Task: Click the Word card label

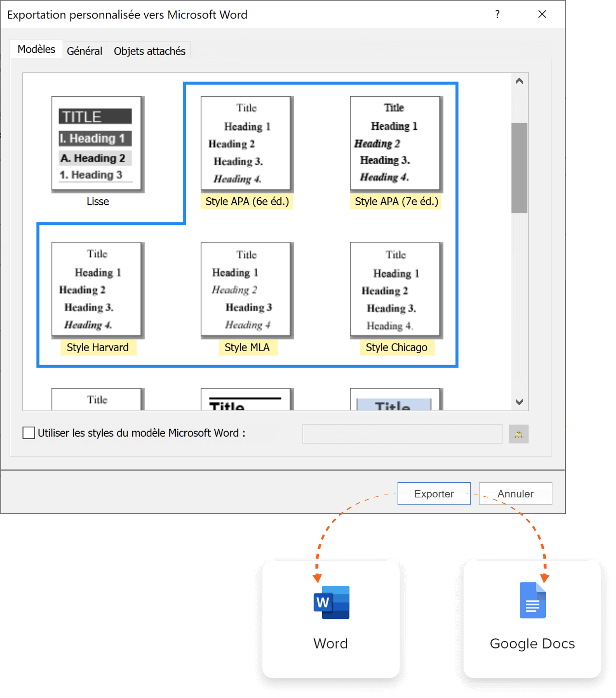Action: [x=331, y=643]
